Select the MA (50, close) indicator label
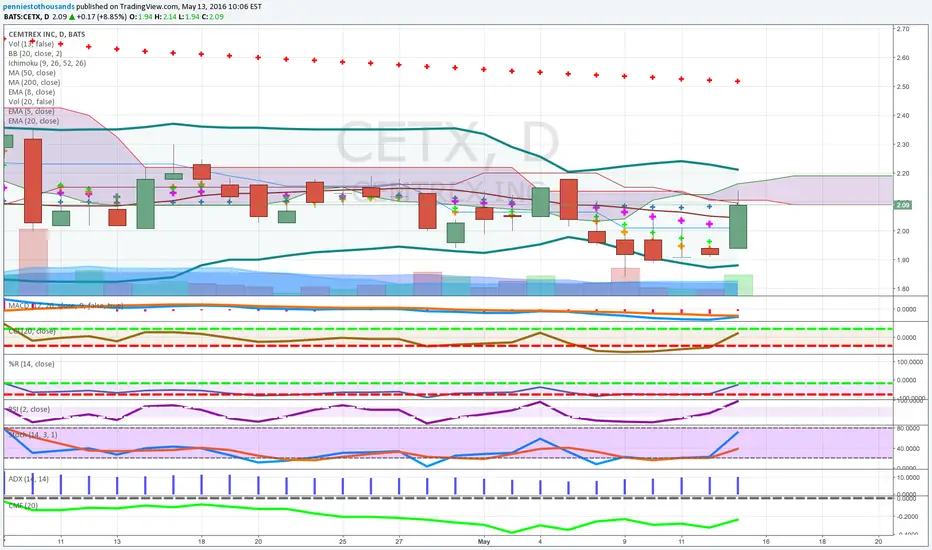 coord(32,73)
